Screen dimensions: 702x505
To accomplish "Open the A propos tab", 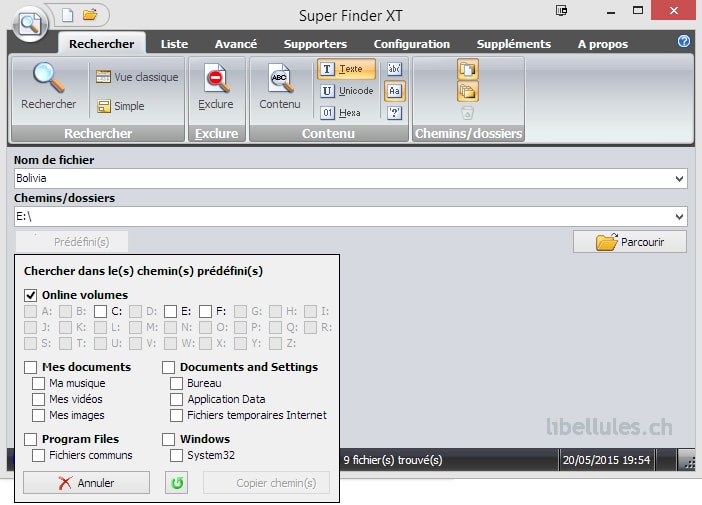I will pyautogui.click(x=603, y=44).
